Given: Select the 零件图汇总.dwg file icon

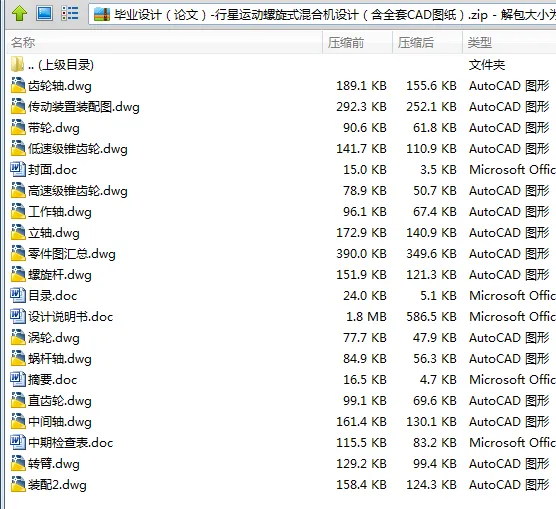Looking at the screenshot, I should click(x=18, y=253).
